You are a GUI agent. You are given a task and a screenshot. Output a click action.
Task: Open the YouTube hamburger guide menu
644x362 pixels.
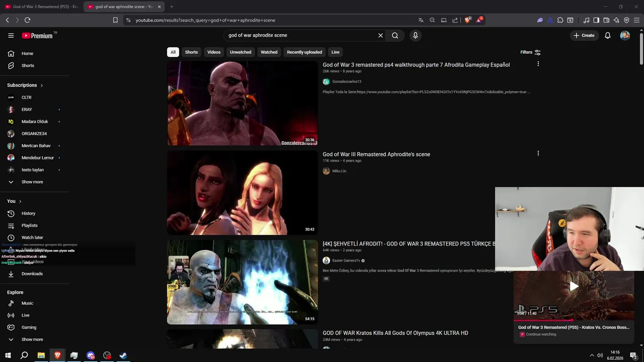pyautogui.click(x=11, y=35)
